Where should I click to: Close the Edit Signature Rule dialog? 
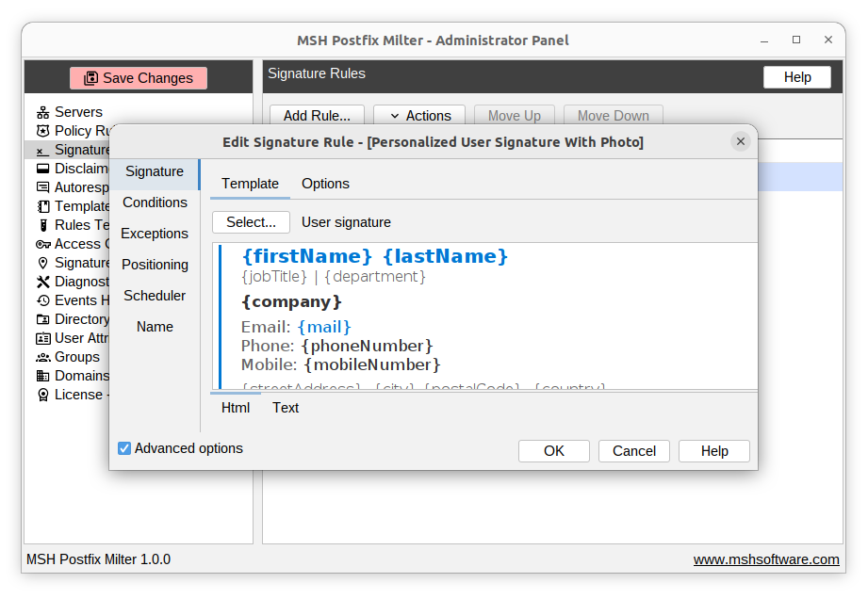[x=740, y=141]
